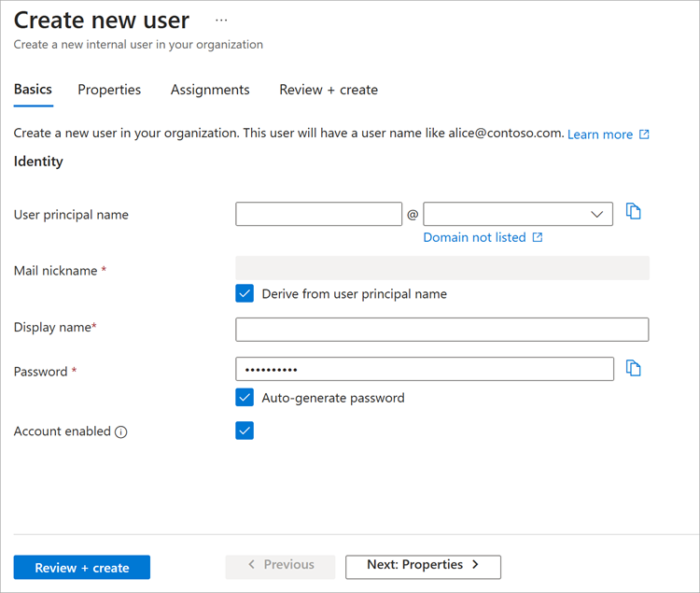Disable the Account enabled checkbox
700x593 pixels.
(245, 431)
